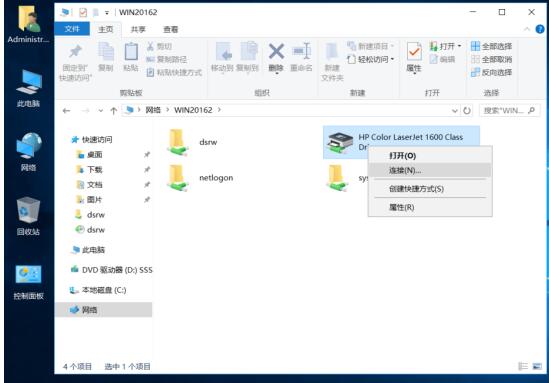Click the 剪切 scissors icon
Image resolution: width=549 pixels, height=383 pixels.
coord(150,46)
